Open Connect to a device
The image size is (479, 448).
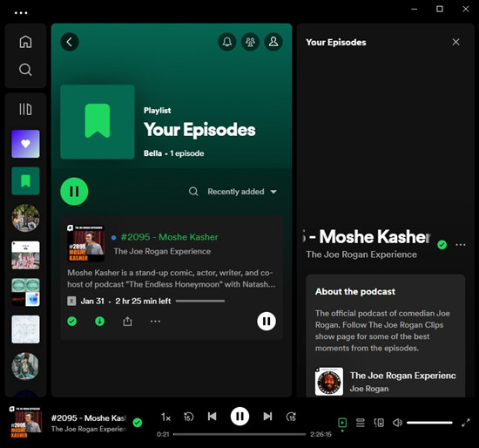tap(379, 423)
